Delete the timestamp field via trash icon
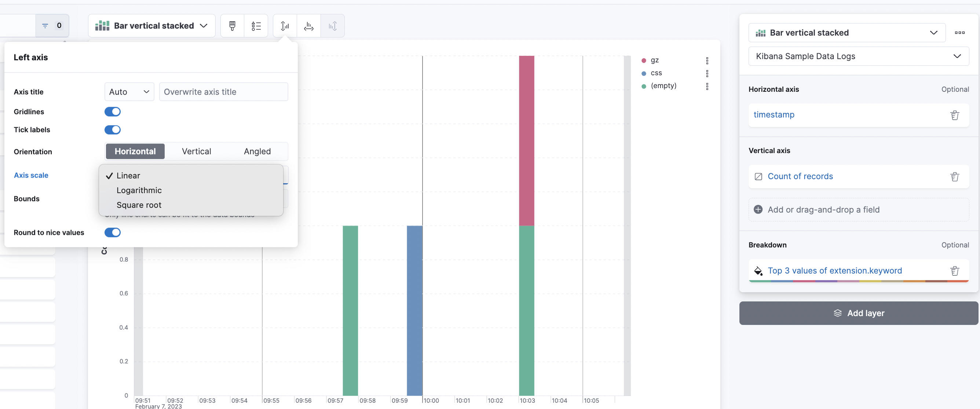The height and width of the screenshot is (409, 980). 955,115
